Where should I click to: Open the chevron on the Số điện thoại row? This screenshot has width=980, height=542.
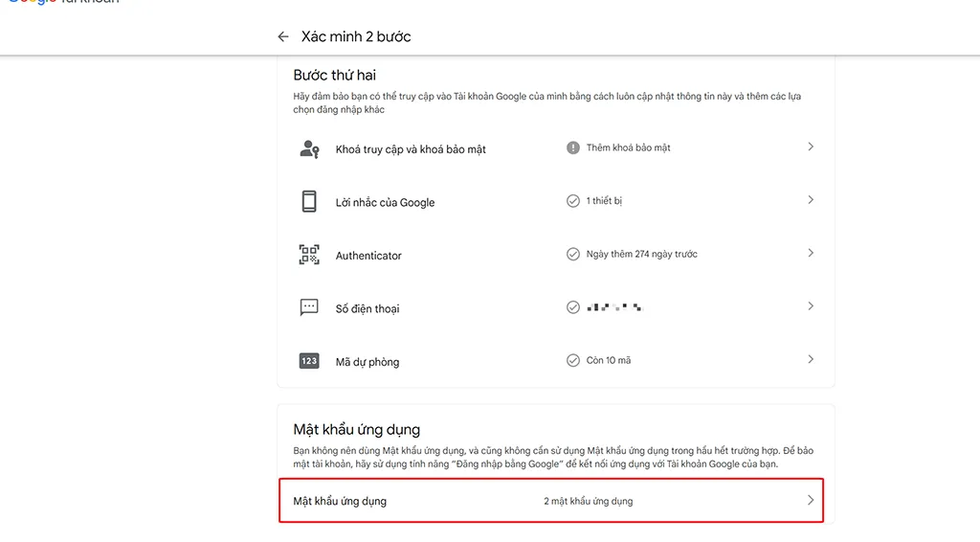tap(811, 305)
